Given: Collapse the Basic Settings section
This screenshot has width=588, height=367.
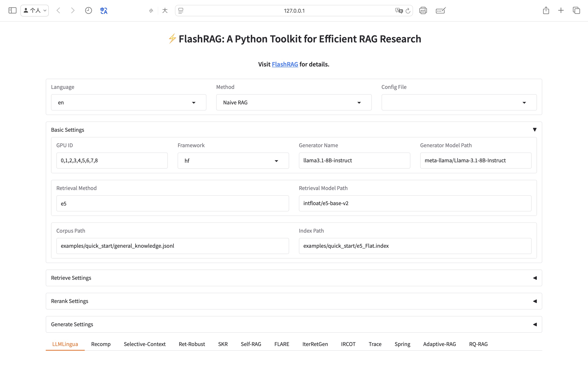Looking at the screenshot, I should pyautogui.click(x=535, y=130).
